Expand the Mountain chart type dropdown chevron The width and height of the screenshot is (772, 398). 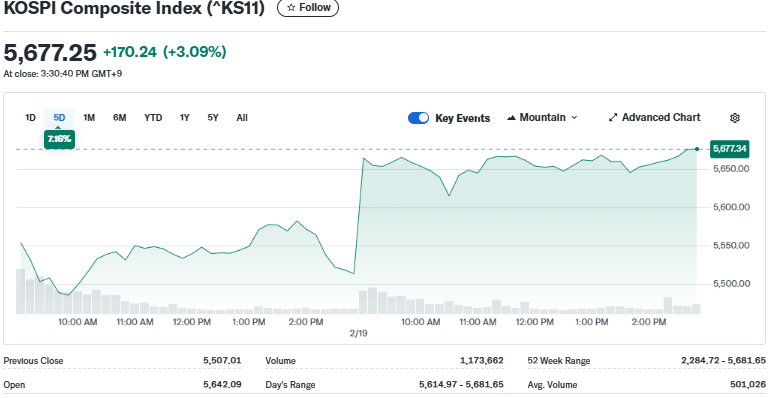coord(574,118)
